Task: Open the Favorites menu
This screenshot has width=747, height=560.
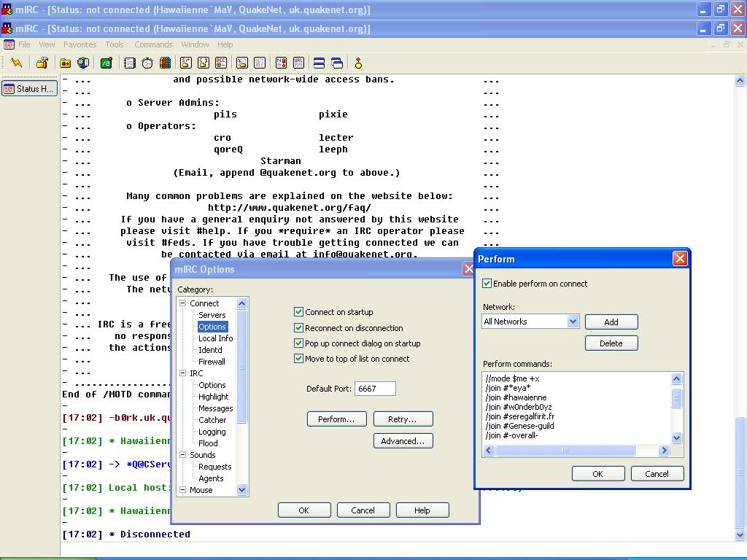Action: [x=80, y=44]
